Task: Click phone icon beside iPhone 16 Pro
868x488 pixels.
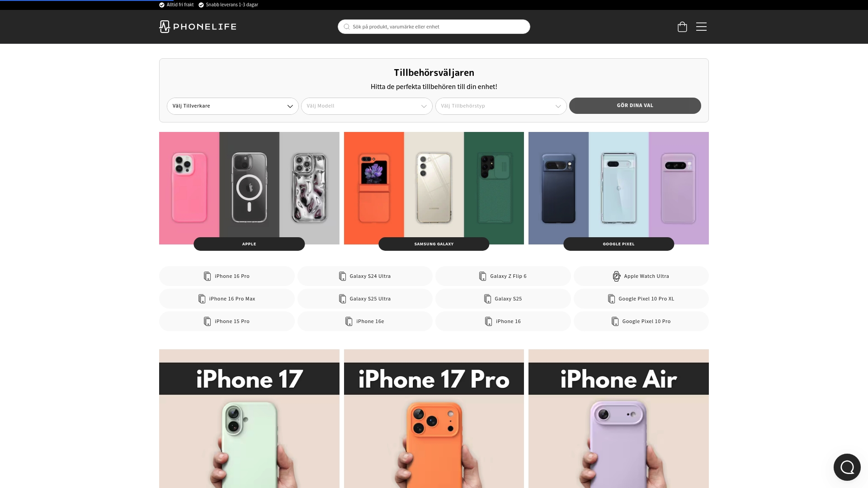Action: point(207,276)
